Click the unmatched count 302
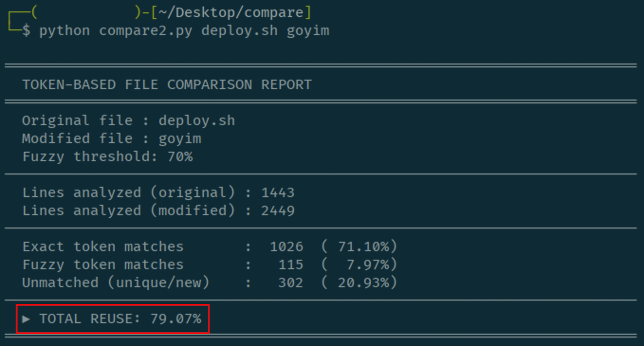Image resolution: width=644 pixels, height=346 pixels. (291, 282)
